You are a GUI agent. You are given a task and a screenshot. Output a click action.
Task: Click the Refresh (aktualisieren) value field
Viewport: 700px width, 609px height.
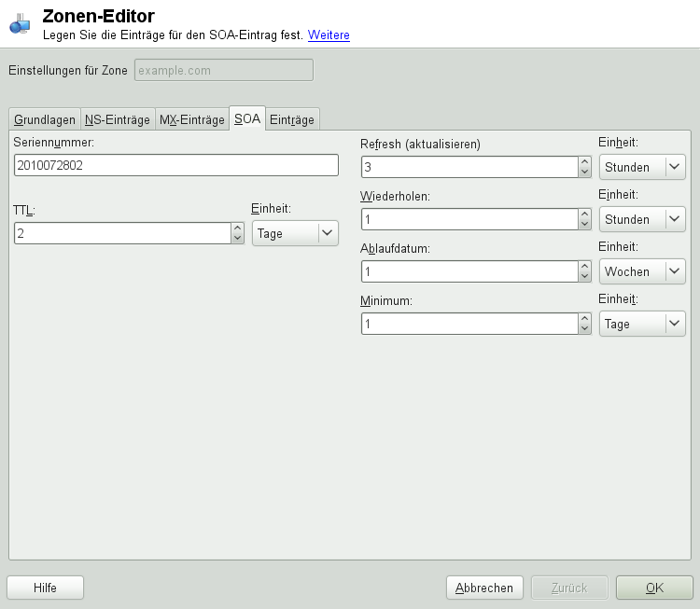tap(469, 167)
